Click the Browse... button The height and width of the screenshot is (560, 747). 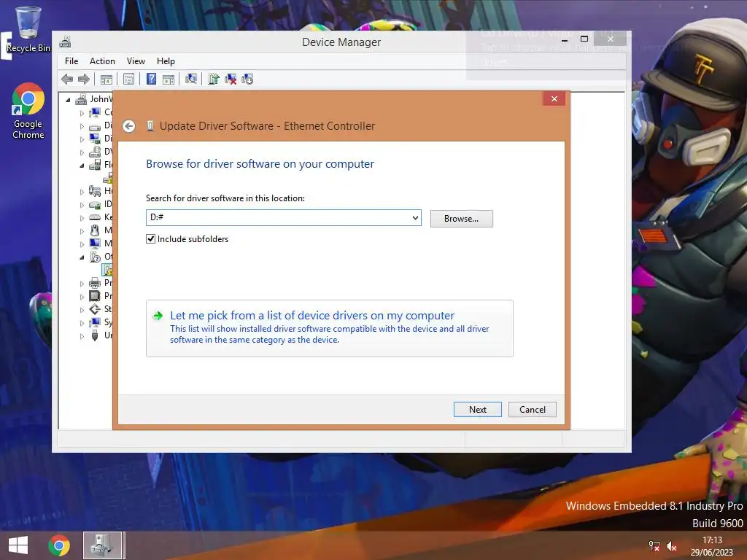pos(461,219)
